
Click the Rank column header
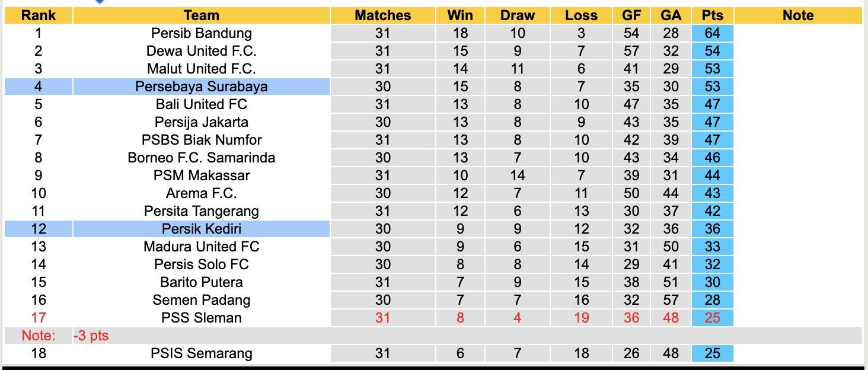click(x=39, y=15)
